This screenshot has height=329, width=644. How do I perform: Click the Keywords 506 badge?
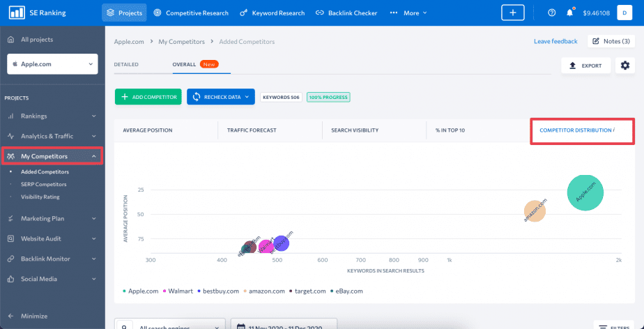(x=282, y=98)
